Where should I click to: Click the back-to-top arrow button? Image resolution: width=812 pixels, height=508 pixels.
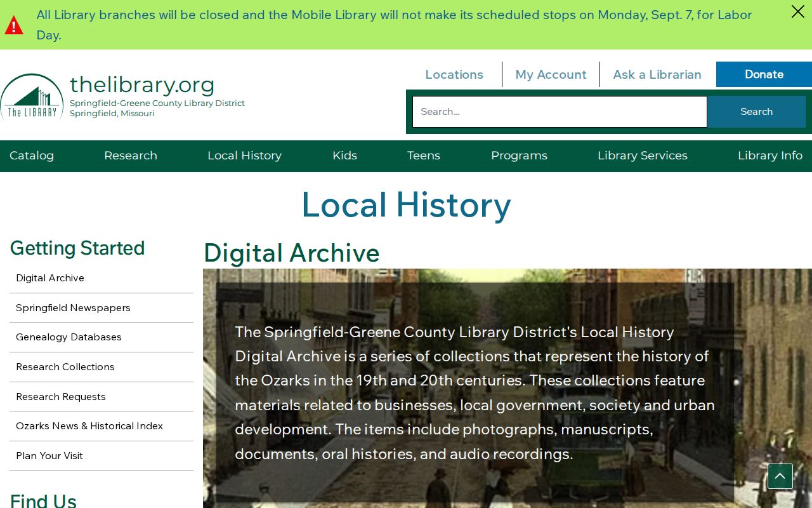[780, 476]
